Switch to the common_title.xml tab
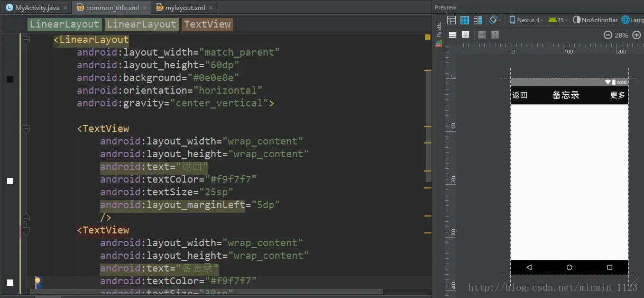 point(111,8)
